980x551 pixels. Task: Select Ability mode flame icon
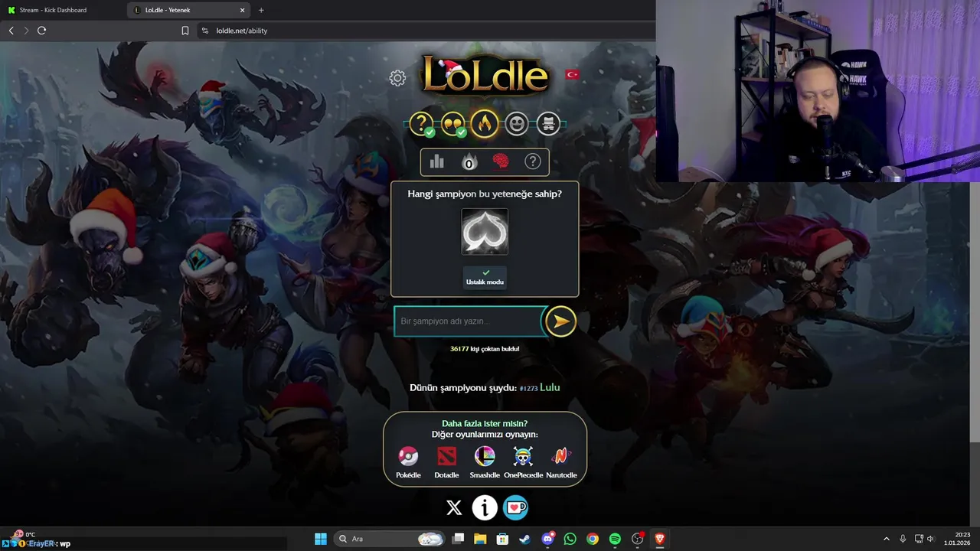click(485, 122)
